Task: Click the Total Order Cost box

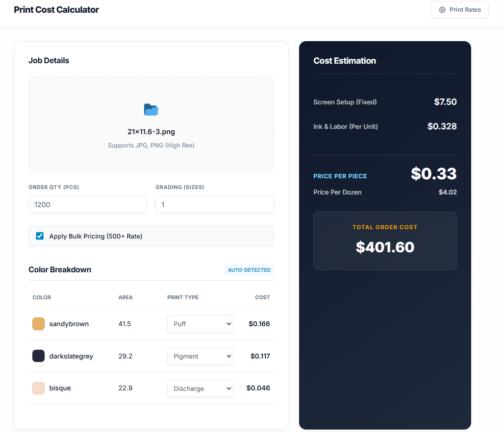Action: coord(385,240)
